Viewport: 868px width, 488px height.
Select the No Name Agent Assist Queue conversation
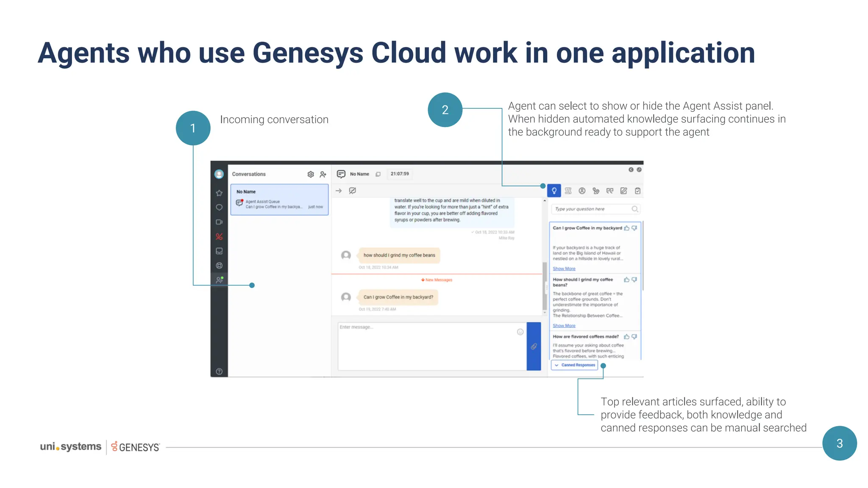279,200
